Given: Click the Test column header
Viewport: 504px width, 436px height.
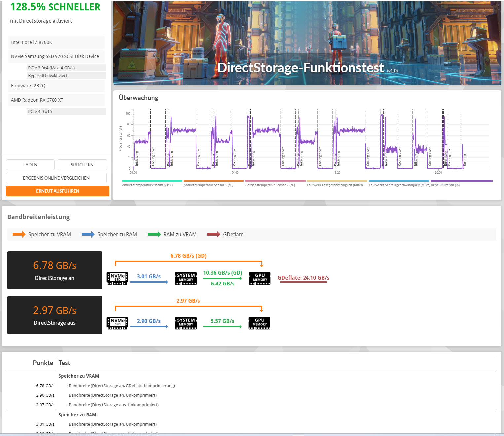Looking at the screenshot, I should (x=64, y=363).
